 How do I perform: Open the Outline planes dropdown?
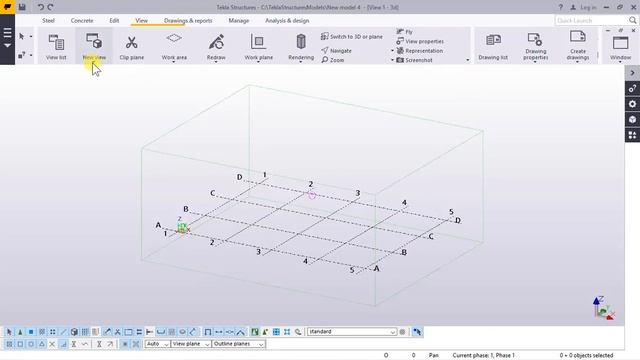238,344
